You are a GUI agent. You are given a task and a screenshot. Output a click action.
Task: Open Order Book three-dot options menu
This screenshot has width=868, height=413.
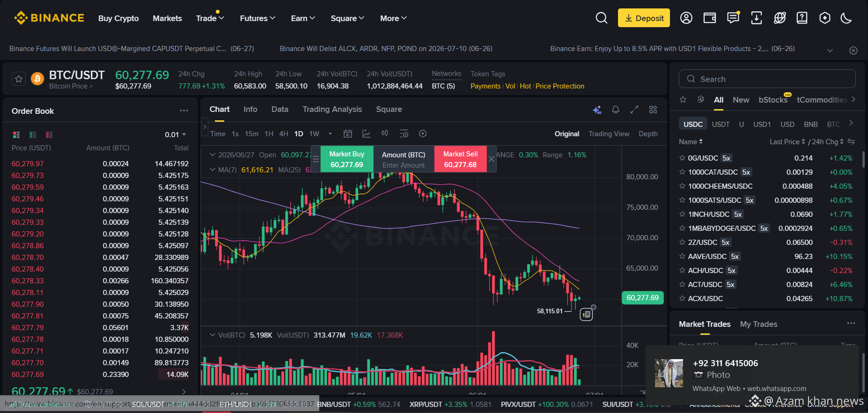coord(184,111)
